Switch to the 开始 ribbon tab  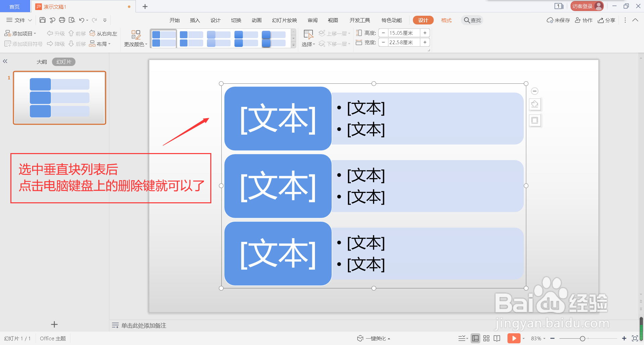pyautogui.click(x=174, y=20)
